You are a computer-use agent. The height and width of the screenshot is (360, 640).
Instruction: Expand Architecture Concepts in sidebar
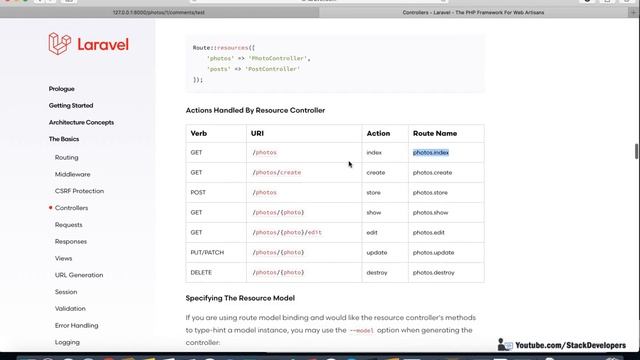click(81, 122)
